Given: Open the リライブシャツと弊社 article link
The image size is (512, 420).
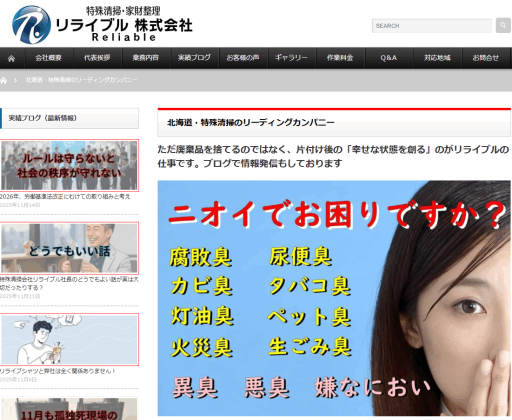Looking at the screenshot, I should (58, 371).
